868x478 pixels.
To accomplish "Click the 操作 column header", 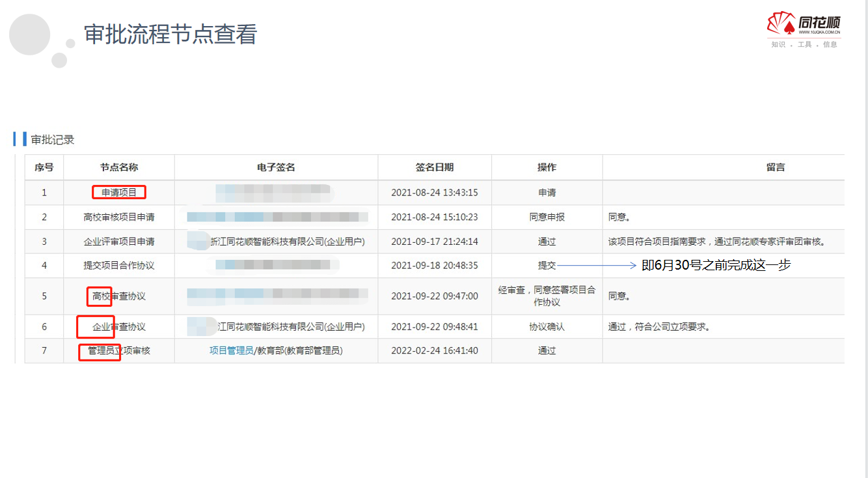I will 547,167.
